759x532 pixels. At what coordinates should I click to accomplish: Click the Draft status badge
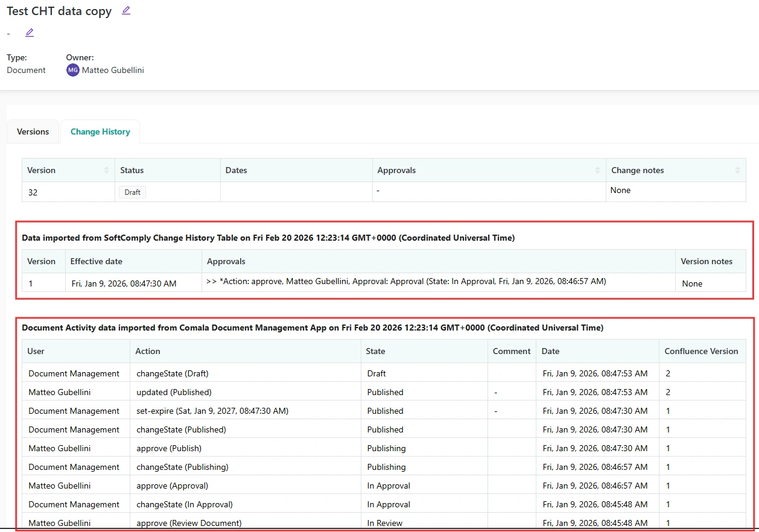(132, 192)
